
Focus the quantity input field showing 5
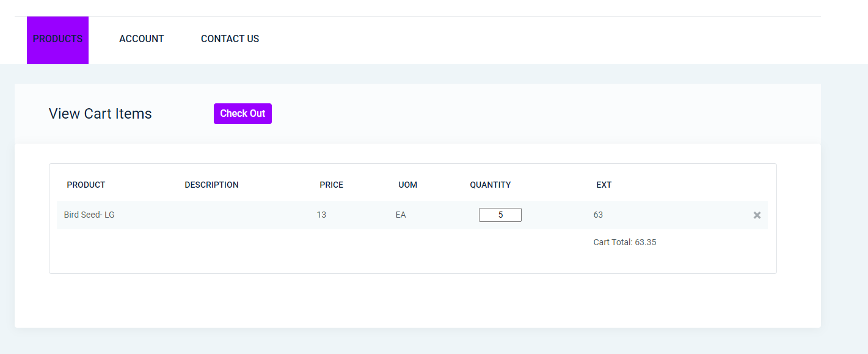tap(500, 215)
